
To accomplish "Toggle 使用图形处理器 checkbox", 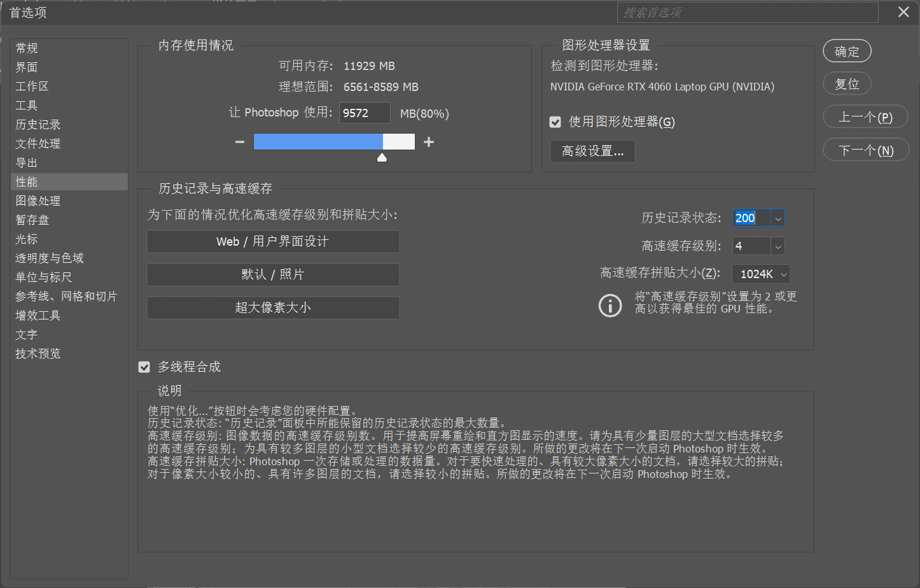I will coord(555,122).
